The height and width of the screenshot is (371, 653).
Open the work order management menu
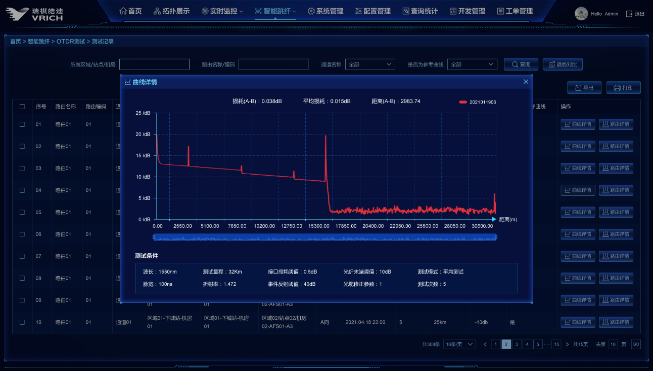pyautogui.click(x=515, y=11)
